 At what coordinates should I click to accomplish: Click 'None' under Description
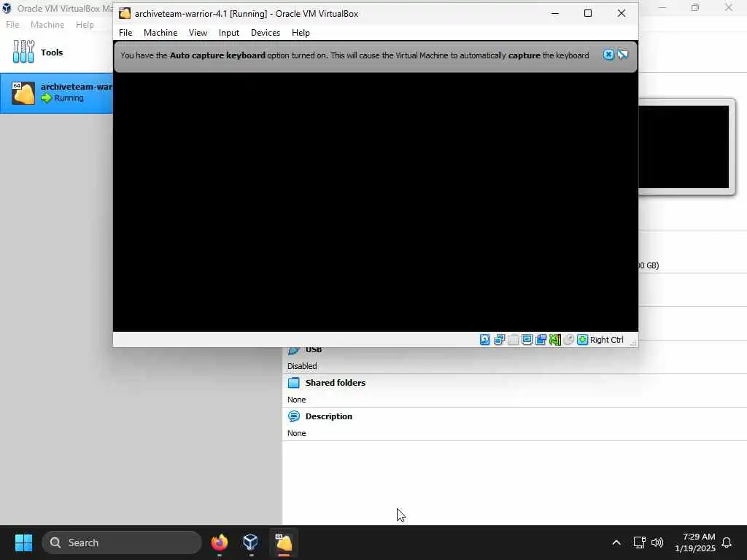point(296,433)
